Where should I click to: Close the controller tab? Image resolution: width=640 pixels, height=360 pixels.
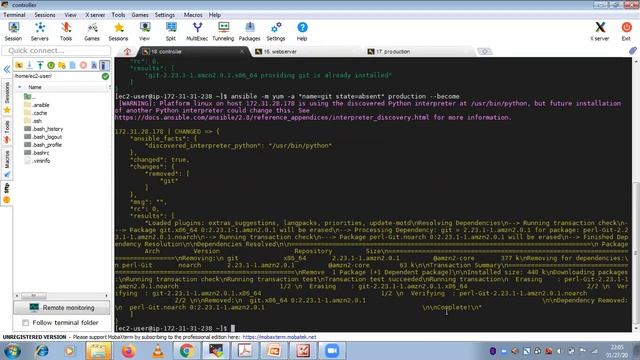(x=242, y=51)
